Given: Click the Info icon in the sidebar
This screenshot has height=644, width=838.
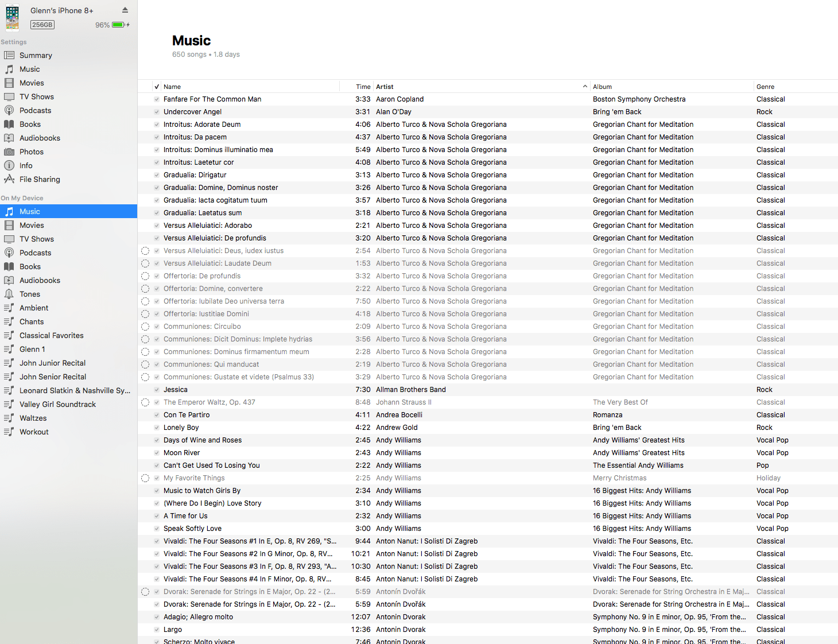Looking at the screenshot, I should tap(9, 165).
